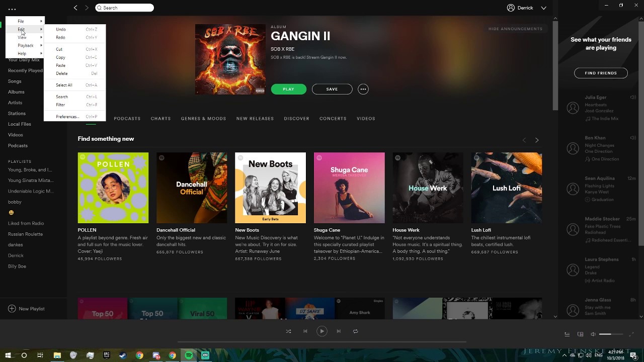
Task: Open Ben Khan's friend activity avatar
Action: [573, 148]
